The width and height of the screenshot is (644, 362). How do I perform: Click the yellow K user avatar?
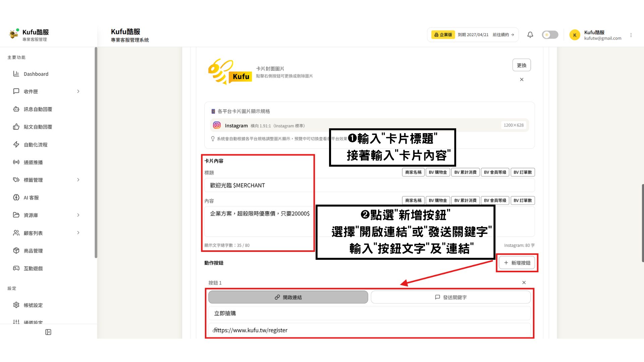point(575,35)
